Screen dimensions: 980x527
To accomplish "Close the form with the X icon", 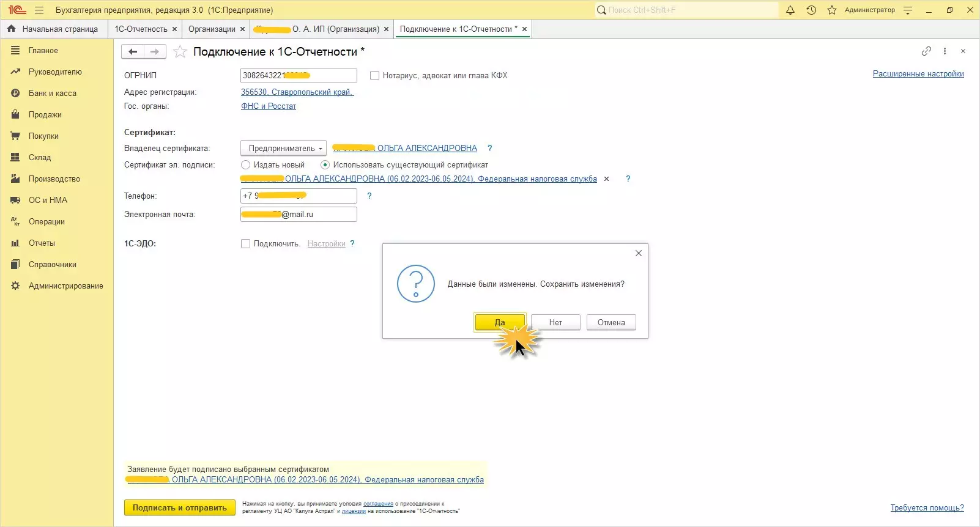I will tap(963, 51).
